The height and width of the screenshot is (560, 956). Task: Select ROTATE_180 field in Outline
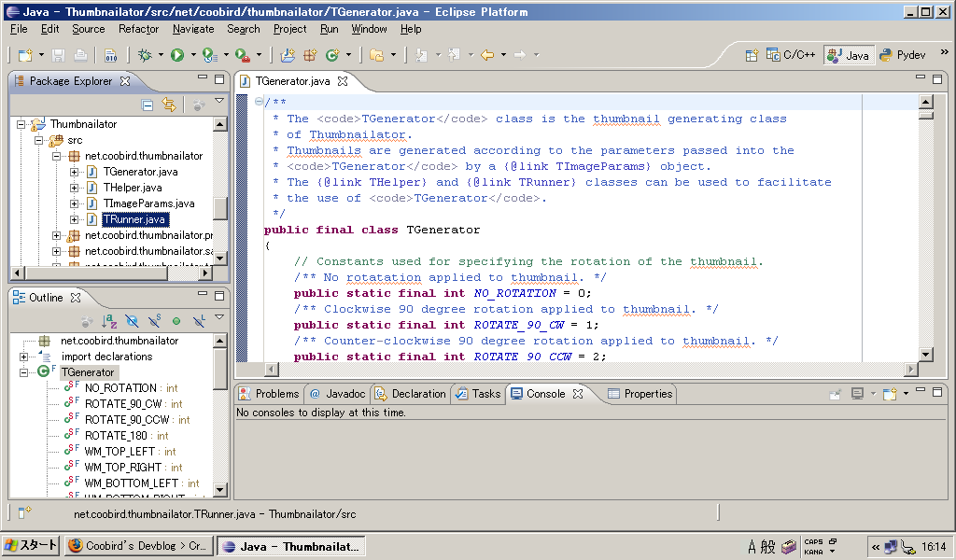pyautogui.click(x=117, y=436)
